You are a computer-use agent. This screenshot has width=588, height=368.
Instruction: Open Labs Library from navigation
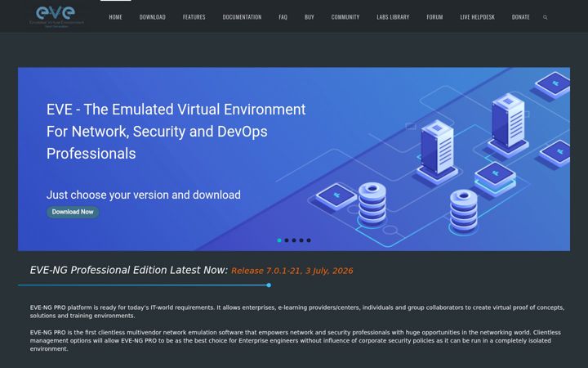click(393, 17)
